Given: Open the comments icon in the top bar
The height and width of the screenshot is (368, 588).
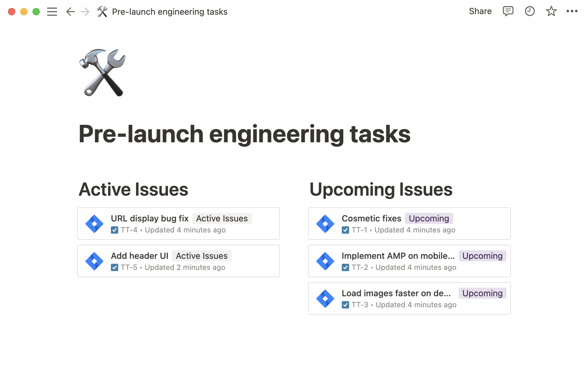Looking at the screenshot, I should tap(508, 11).
